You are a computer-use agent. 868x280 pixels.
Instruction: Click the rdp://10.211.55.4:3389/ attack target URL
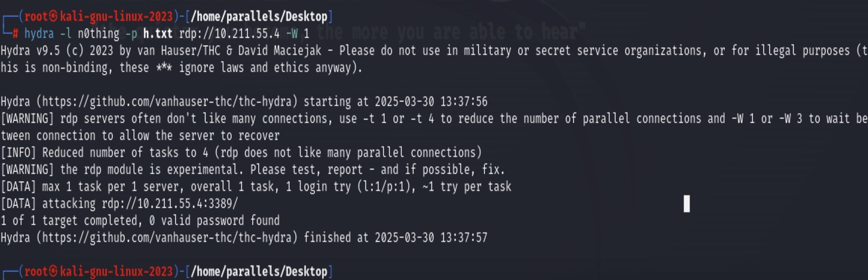170,203
